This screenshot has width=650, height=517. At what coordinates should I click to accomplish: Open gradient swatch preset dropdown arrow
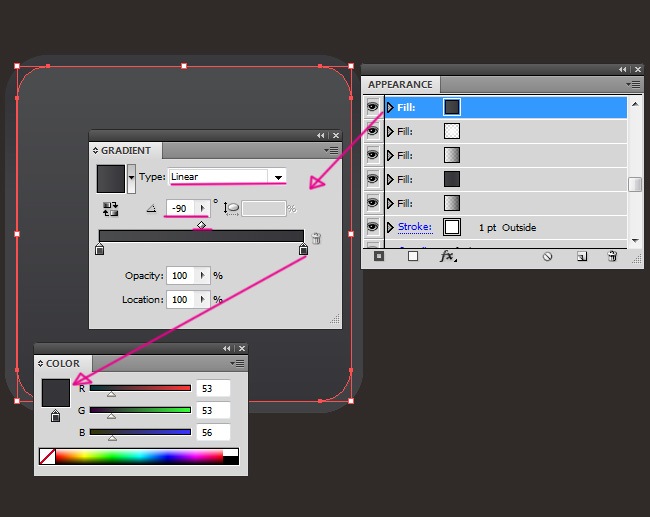click(131, 178)
